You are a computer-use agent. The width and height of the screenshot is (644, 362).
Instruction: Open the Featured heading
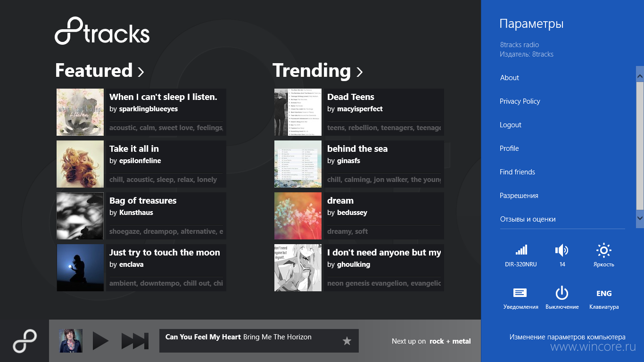94,71
